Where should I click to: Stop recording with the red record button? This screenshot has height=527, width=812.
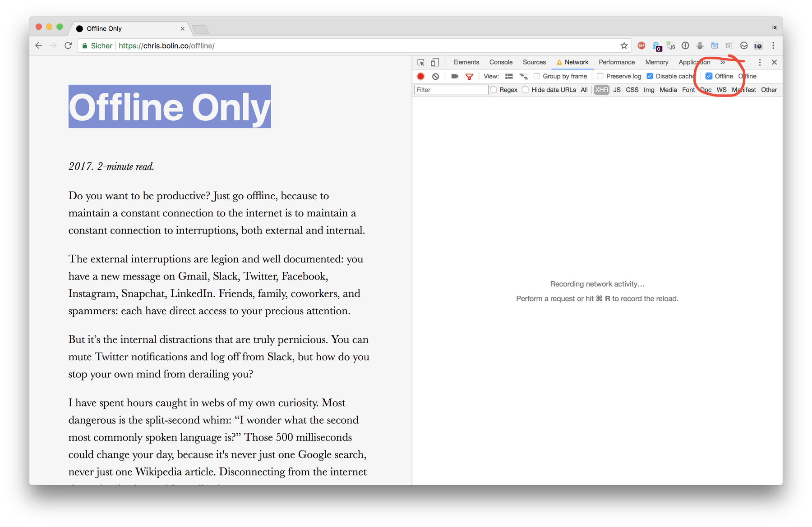tap(421, 76)
